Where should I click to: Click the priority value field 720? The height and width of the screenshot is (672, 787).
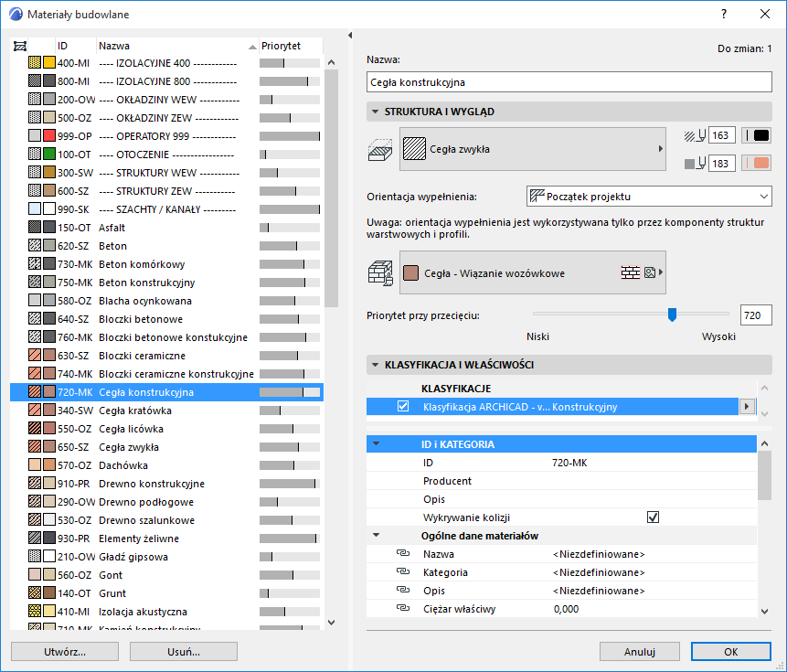(x=756, y=315)
